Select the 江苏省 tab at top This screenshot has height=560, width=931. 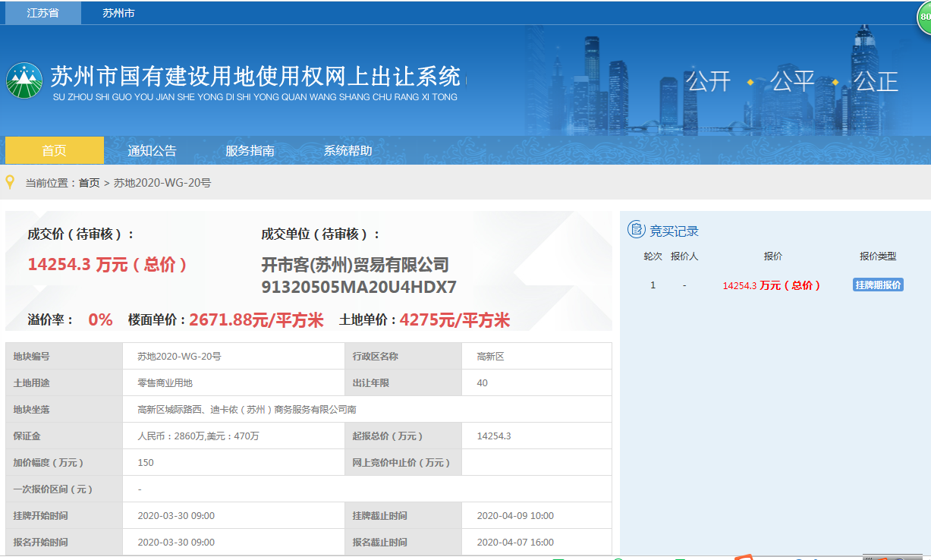[42, 13]
